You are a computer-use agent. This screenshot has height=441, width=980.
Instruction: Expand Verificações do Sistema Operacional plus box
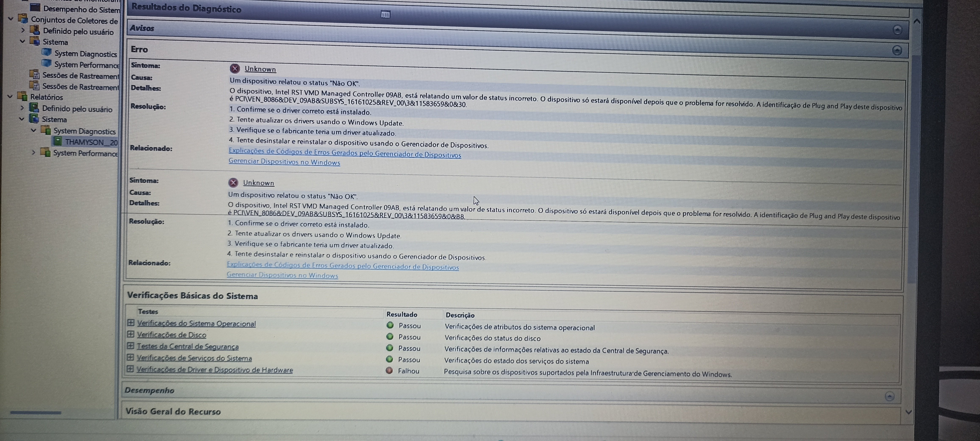pyautogui.click(x=131, y=323)
